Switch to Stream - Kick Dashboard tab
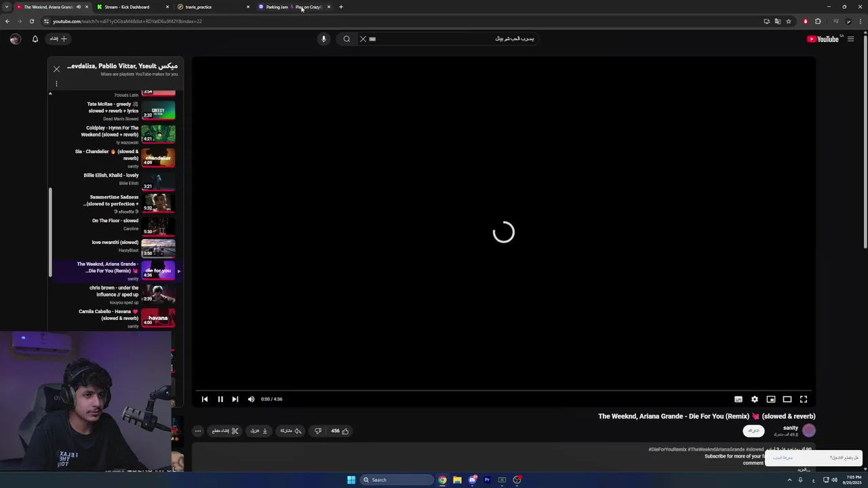This screenshot has height=488, width=868. pyautogui.click(x=132, y=7)
